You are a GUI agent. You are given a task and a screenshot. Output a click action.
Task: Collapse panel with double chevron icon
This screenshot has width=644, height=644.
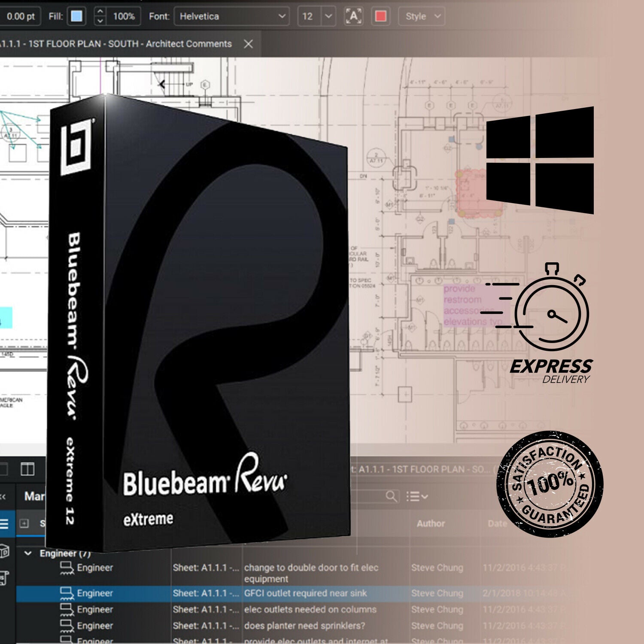(3, 496)
